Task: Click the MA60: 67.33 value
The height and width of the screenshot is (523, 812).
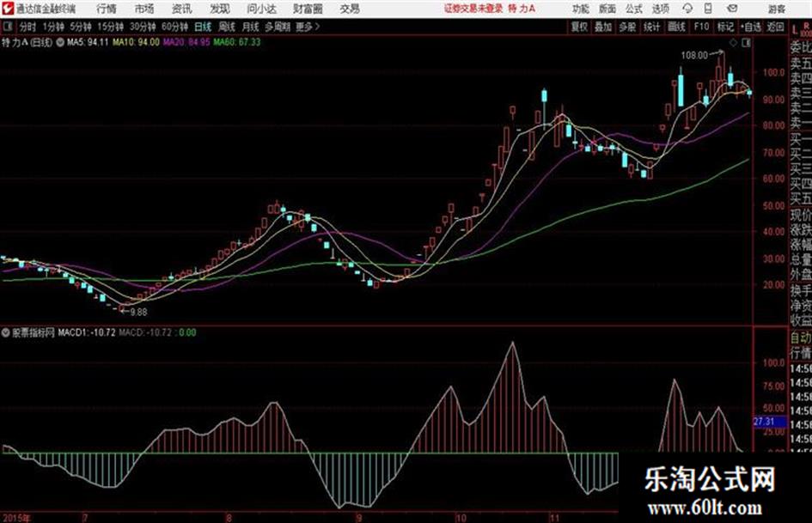Action: [237, 42]
